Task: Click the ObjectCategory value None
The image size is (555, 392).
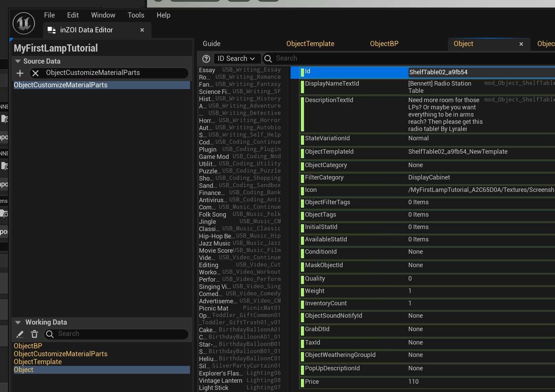Action: click(x=415, y=165)
